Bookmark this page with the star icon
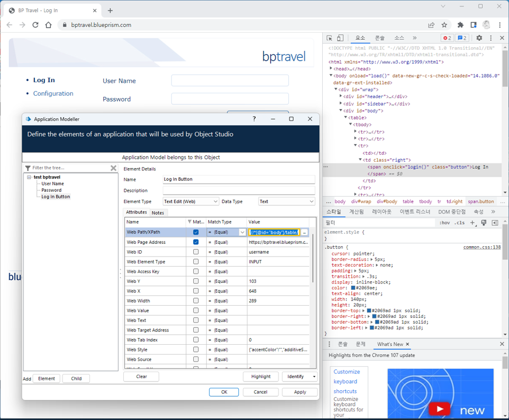The image size is (509, 420). click(x=444, y=25)
